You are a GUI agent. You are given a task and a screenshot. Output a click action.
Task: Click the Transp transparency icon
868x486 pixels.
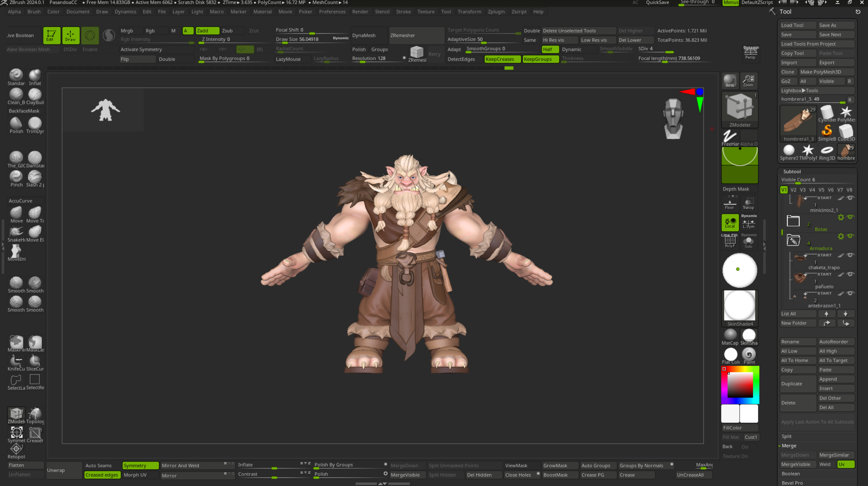(x=748, y=203)
